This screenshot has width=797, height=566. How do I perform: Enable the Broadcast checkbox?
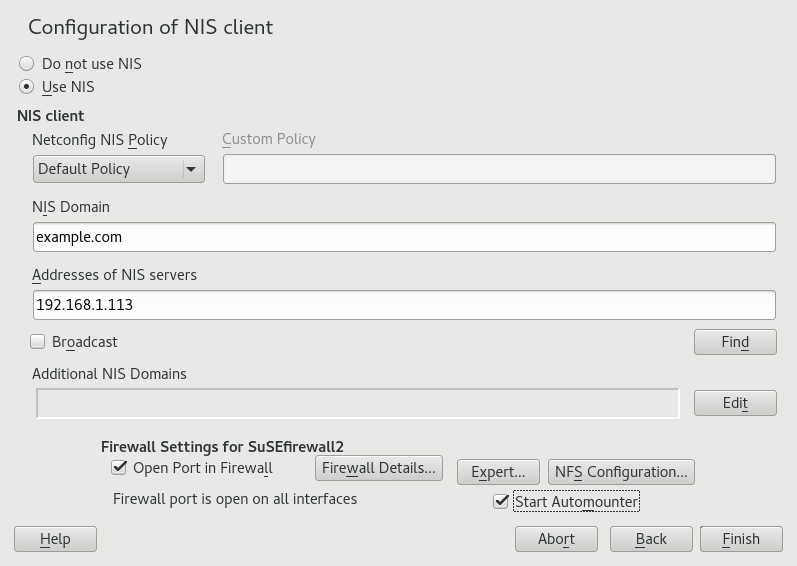[x=38, y=342]
